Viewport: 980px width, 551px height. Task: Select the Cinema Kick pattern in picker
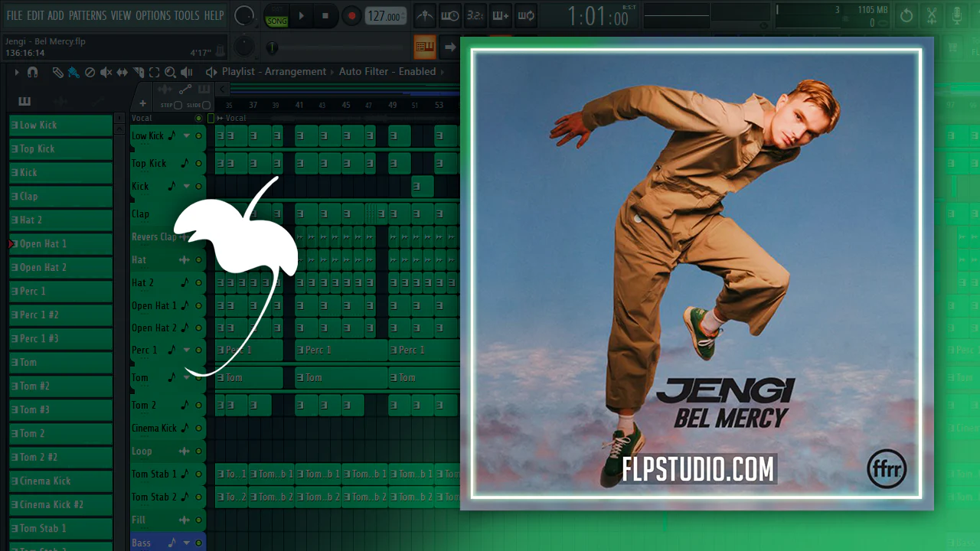(x=60, y=481)
